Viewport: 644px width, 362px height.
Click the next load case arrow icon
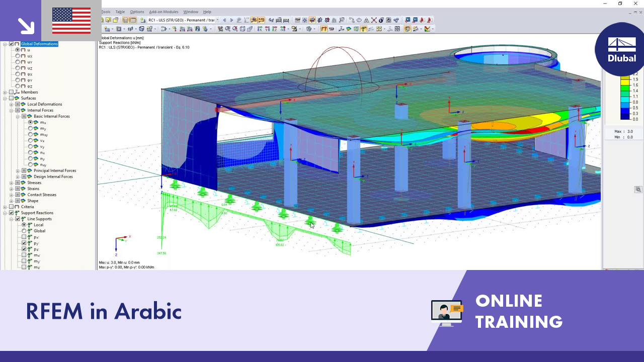click(231, 20)
